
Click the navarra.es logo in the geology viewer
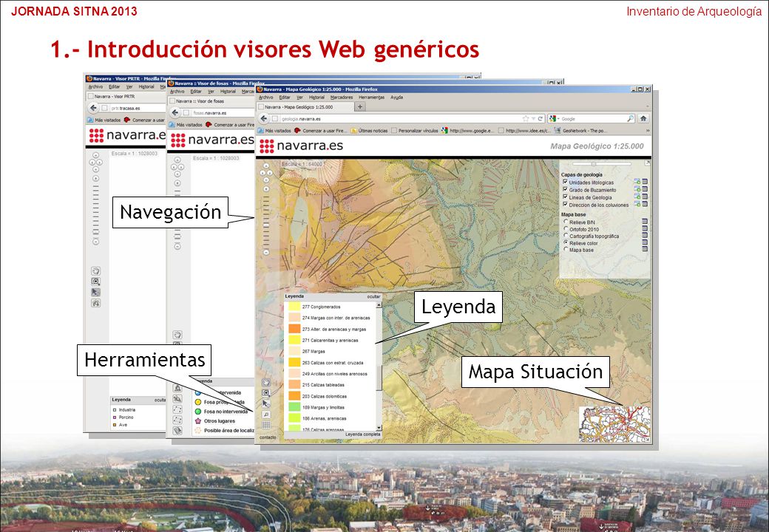(301, 146)
